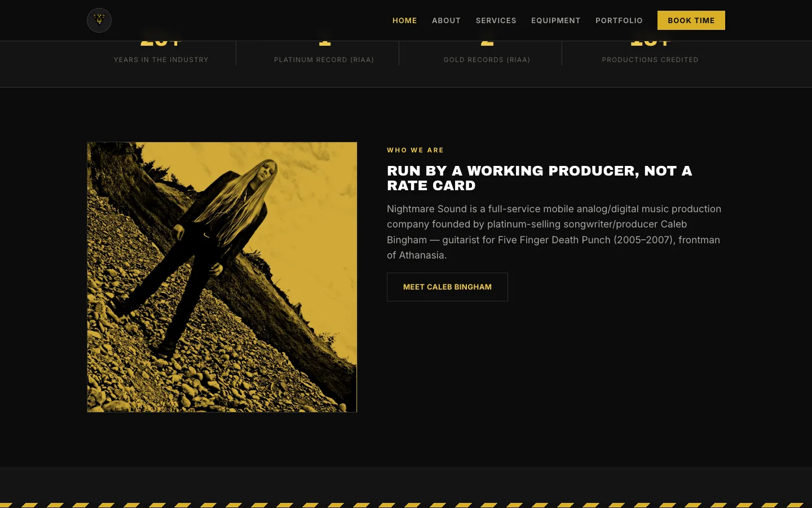
Task: Open the Services menu item
Action: [496, 20]
